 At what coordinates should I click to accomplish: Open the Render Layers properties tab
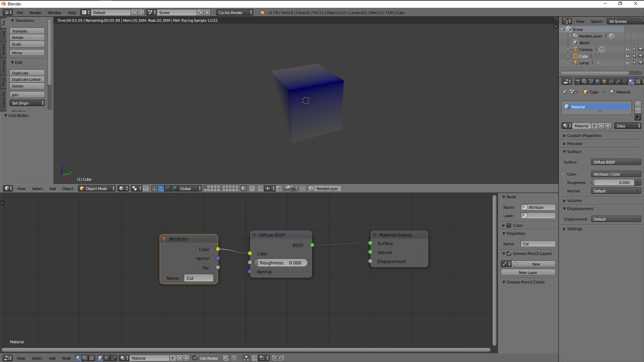(584, 81)
